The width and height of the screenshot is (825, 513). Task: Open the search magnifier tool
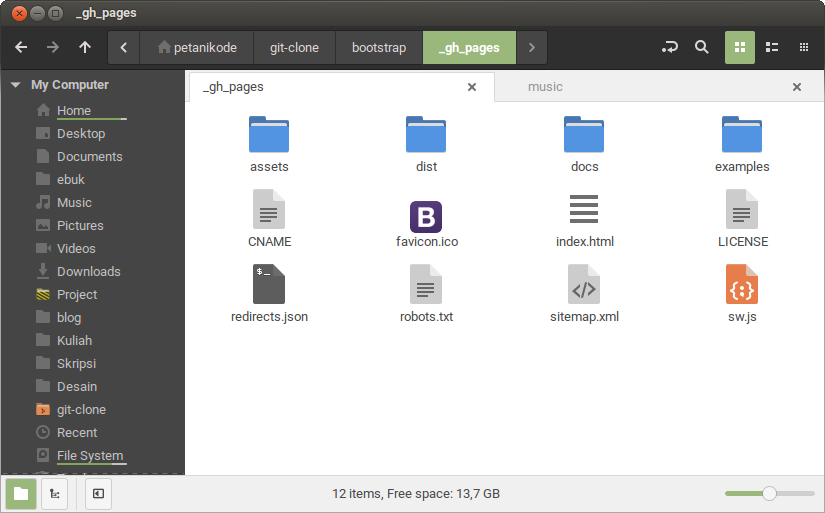[x=701, y=47]
